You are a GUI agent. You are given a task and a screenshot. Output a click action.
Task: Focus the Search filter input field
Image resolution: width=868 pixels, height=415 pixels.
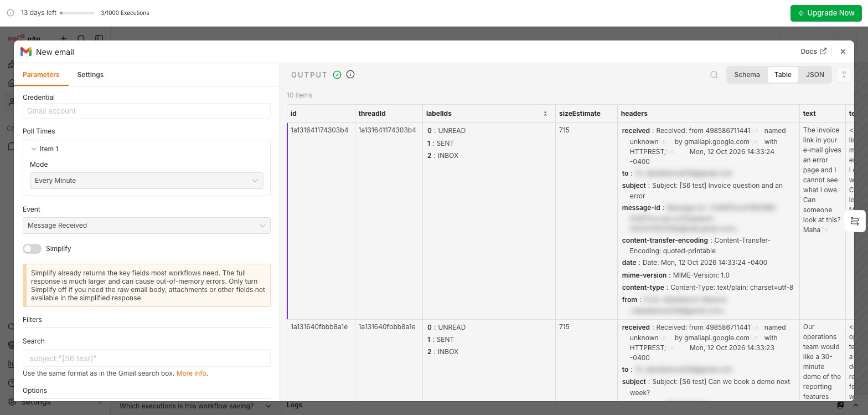pyautogui.click(x=147, y=358)
